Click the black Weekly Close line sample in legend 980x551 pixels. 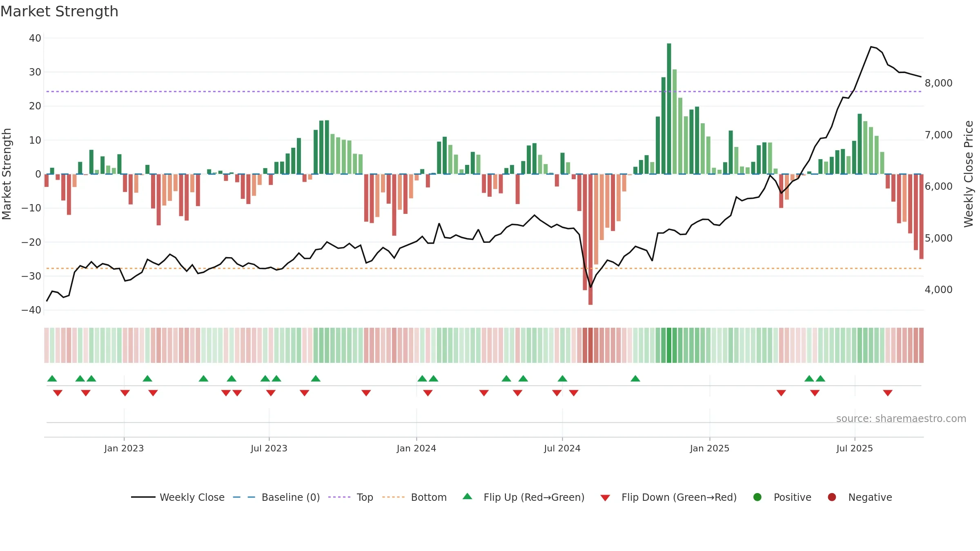click(143, 497)
